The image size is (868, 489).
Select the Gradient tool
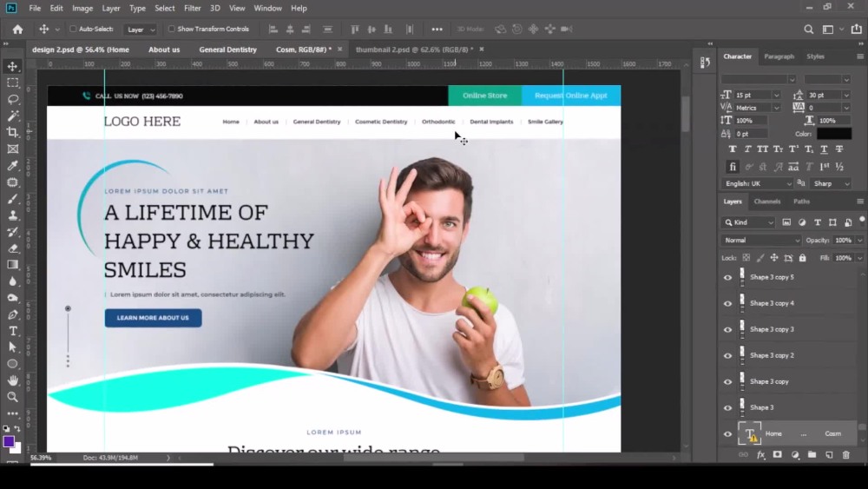pyautogui.click(x=12, y=265)
